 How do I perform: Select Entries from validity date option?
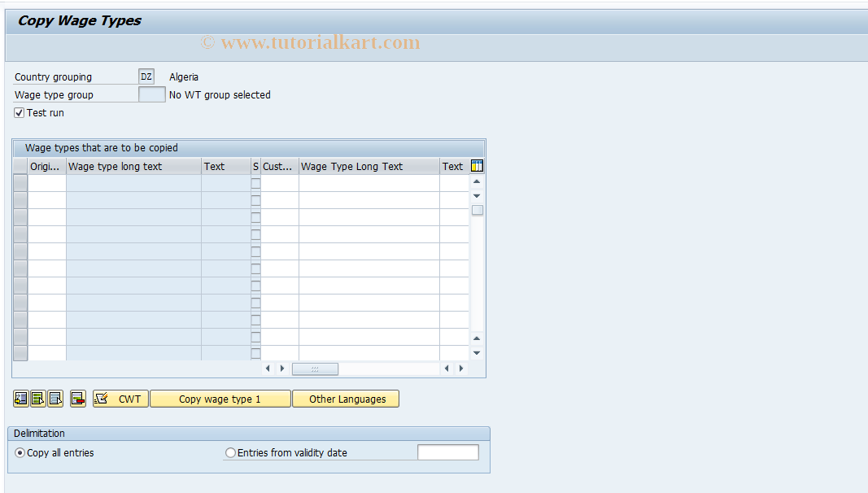(x=230, y=452)
